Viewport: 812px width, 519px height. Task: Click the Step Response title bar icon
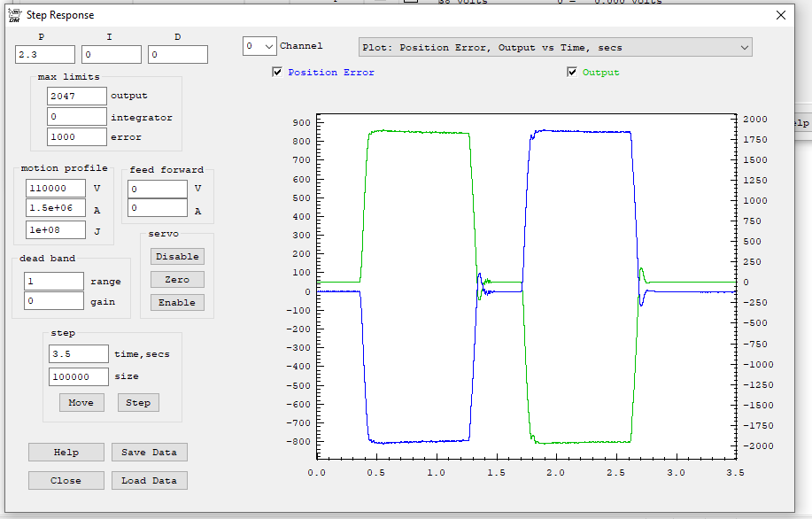(x=12, y=15)
